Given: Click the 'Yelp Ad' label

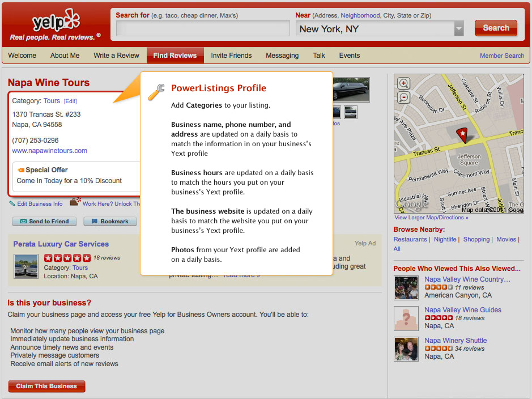Looking at the screenshot, I should pyautogui.click(x=365, y=243).
